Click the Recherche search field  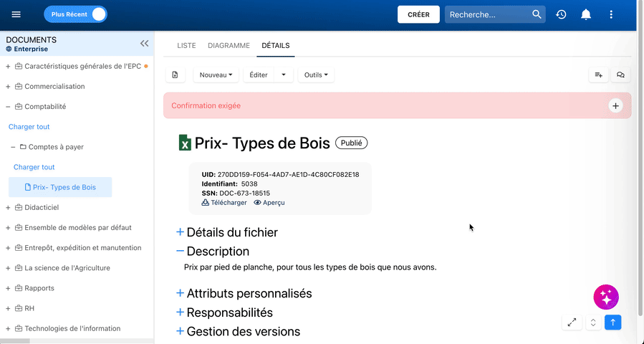(x=489, y=14)
